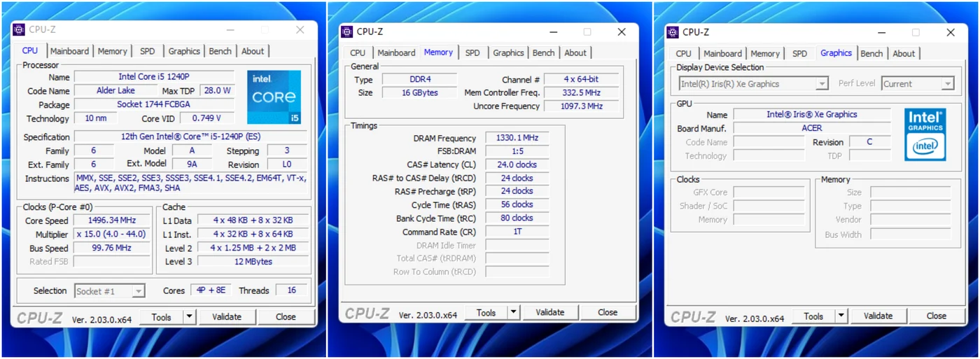Click CAS# Latency 24.0 clocks value
Image resolution: width=980 pixels, height=359 pixels.
click(517, 164)
